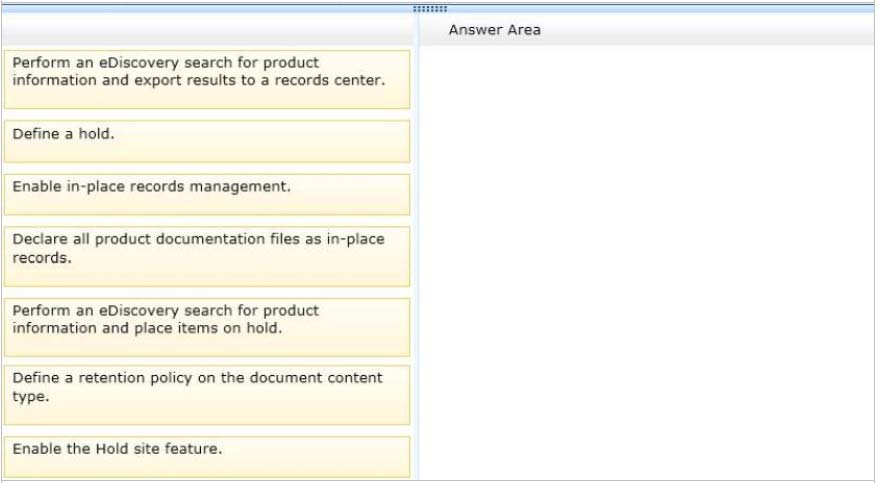Select the eDiscovery export to records center option
This screenshot has height=483, width=878.
click(206, 79)
